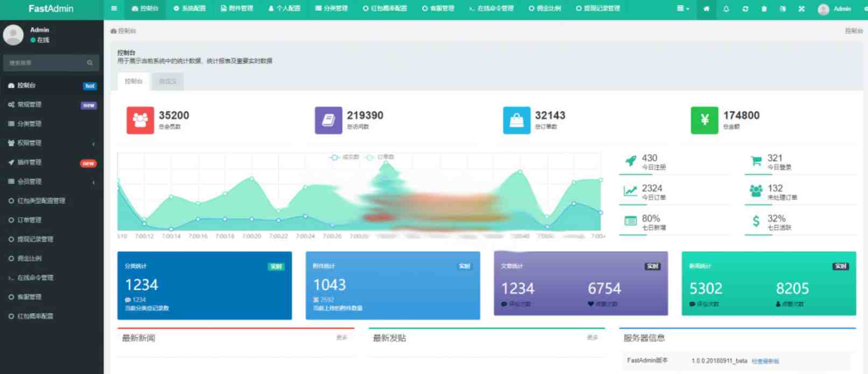This screenshot has width=868, height=374.
Task: Click the fullscreen arrows icon
Action: pyautogui.click(x=801, y=9)
